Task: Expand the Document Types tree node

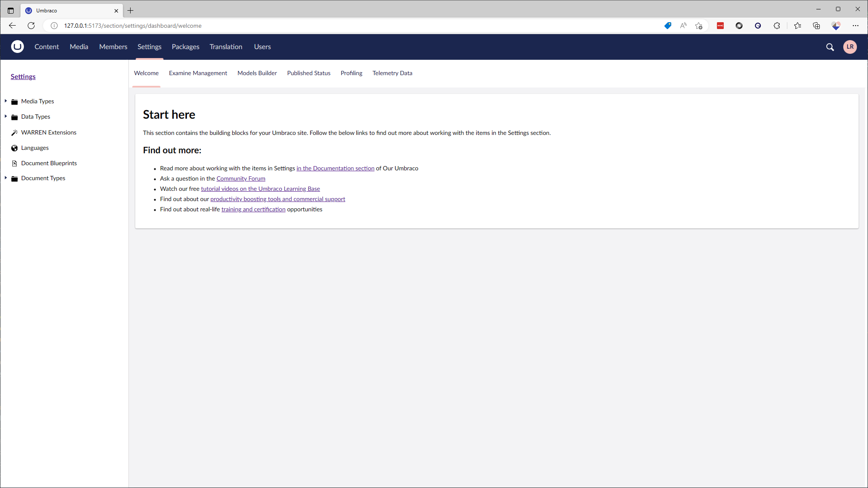Action: (x=6, y=178)
